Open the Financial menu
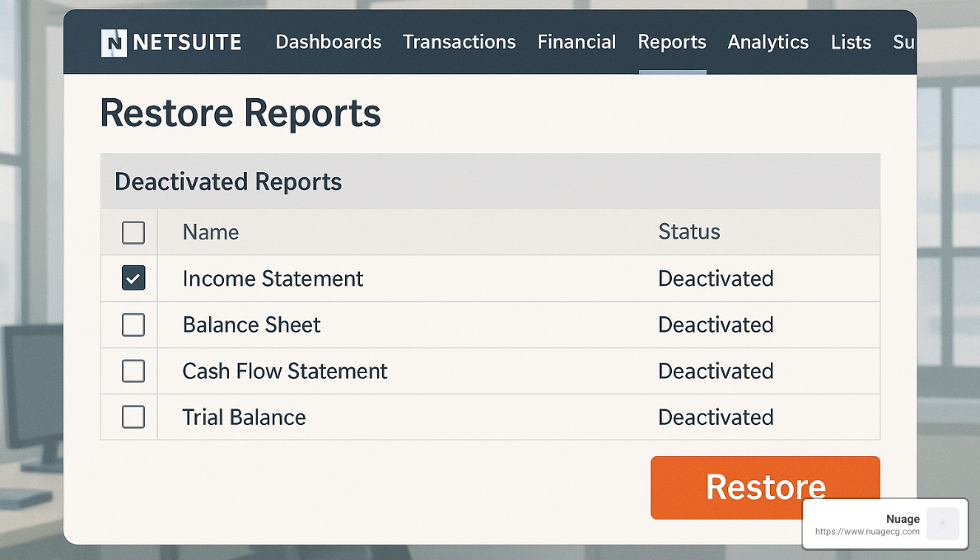The width and height of the screenshot is (980, 560). tap(576, 42)
